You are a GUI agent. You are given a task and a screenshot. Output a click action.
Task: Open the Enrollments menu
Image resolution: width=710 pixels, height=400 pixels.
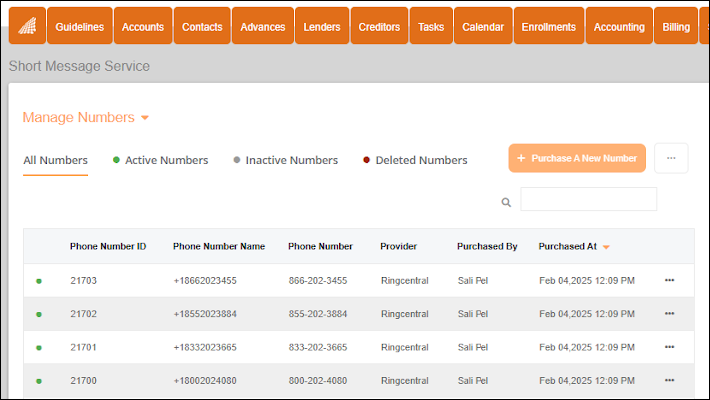point(549,26)
